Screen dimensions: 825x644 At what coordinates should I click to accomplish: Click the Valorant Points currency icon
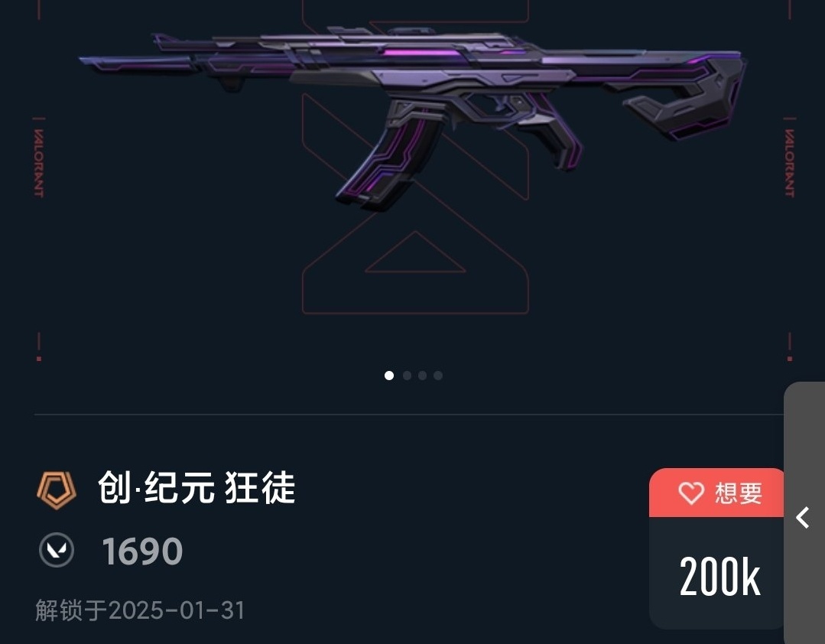coord(57,551)
